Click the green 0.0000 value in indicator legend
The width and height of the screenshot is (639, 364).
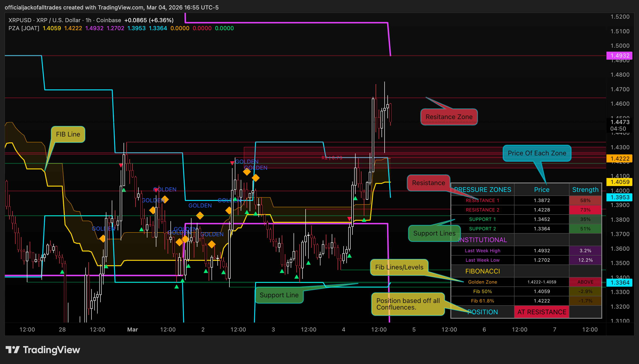[x=224, y=28]
